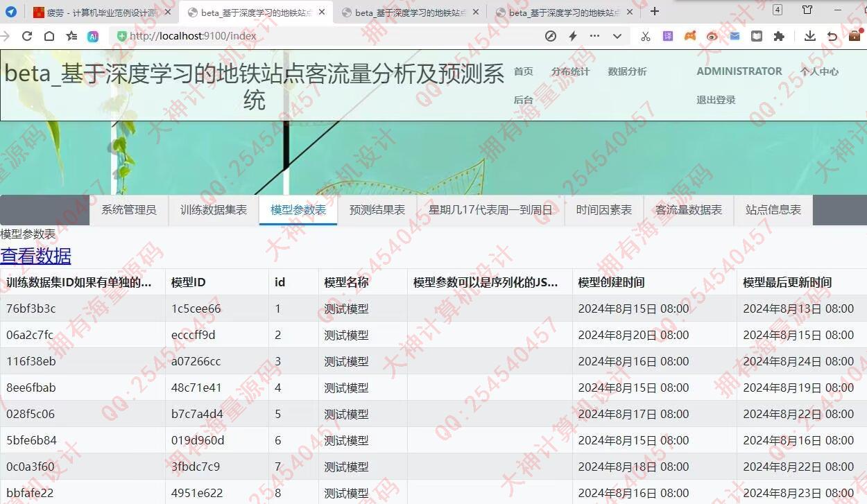Click the localhost URL address field
The image size is (867, 504).
[312, 36]
